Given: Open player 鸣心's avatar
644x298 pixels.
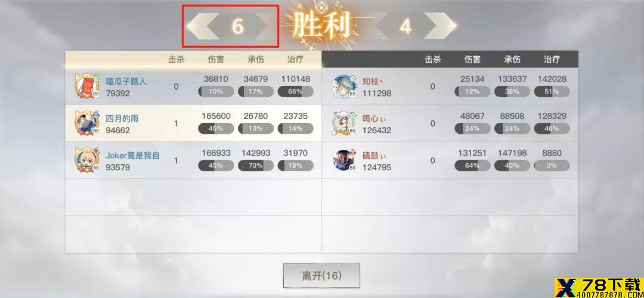Looking at the screenshot, I should click(x=344, y=123).
